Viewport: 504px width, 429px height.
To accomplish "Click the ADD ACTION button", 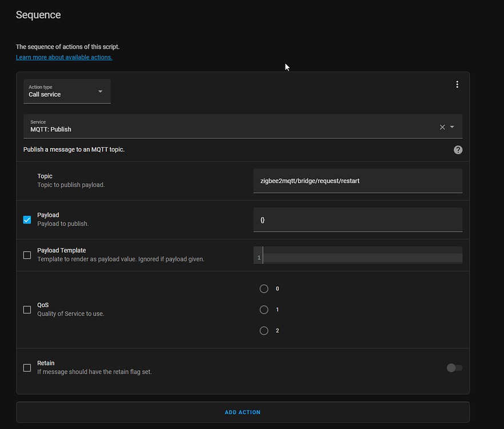I will (243, 412).
